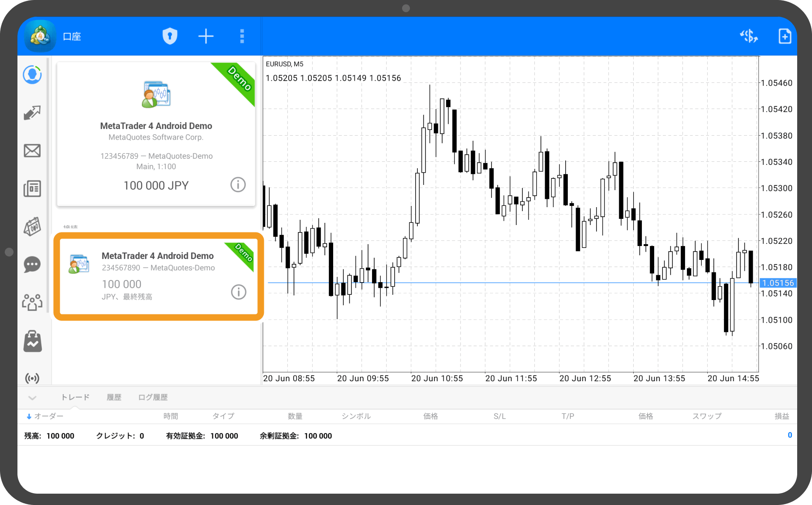Viewport: 812px width, 505px height.
Task: Open the Market shopping bag icon
Action: point(32,341)
